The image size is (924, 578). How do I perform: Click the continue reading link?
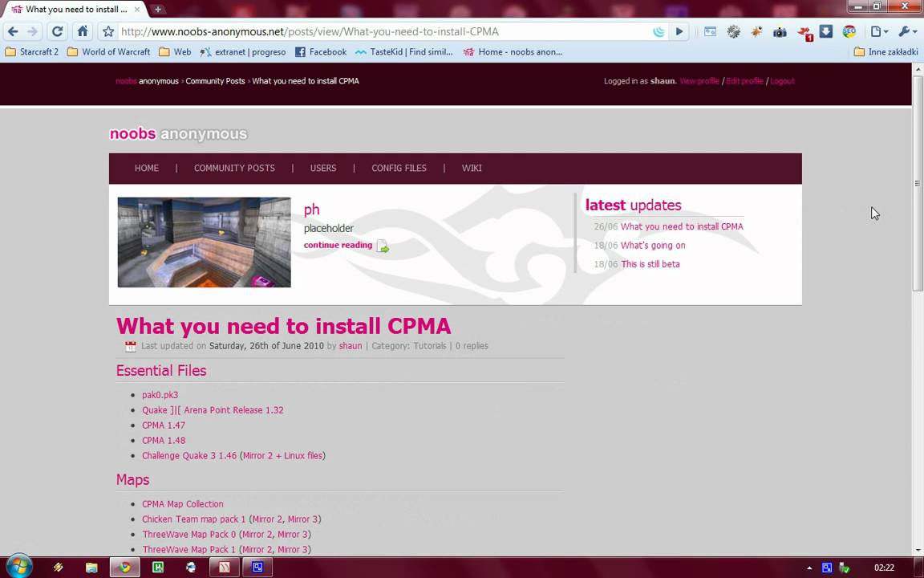pyautogui.click(x=338, y=245)
